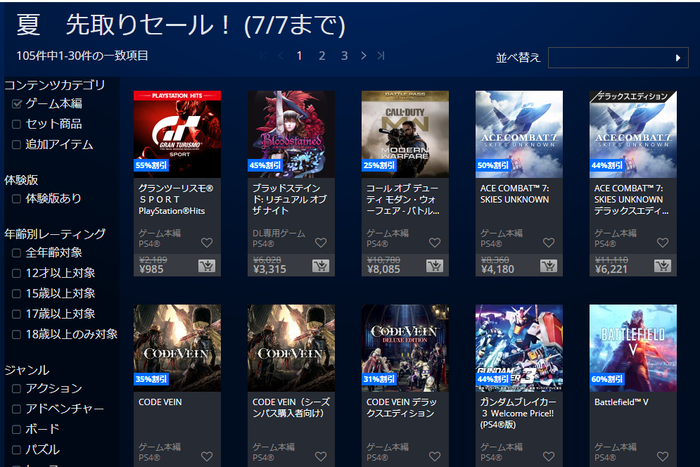Wishlist Call of Duty with heart icon
Screen dimensions: 700x467
coord(435,242)
